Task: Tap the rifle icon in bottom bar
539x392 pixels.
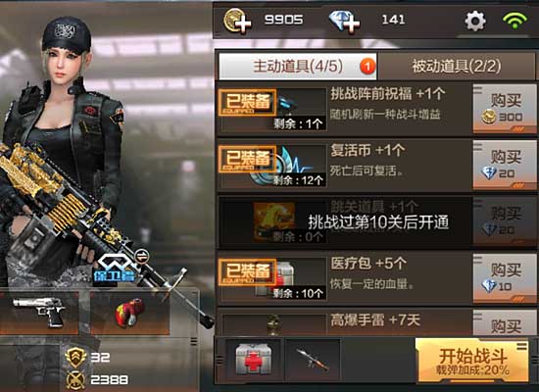Action: tap(313, 360)
